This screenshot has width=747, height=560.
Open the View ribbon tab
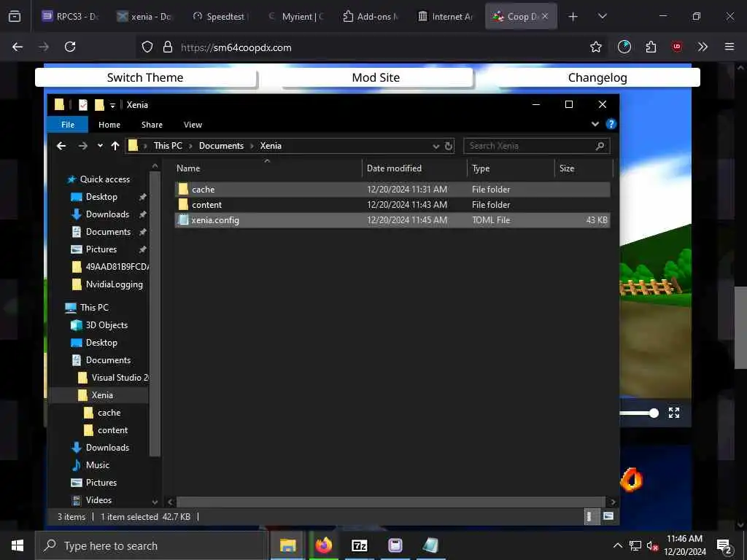[x=193, y=125]
